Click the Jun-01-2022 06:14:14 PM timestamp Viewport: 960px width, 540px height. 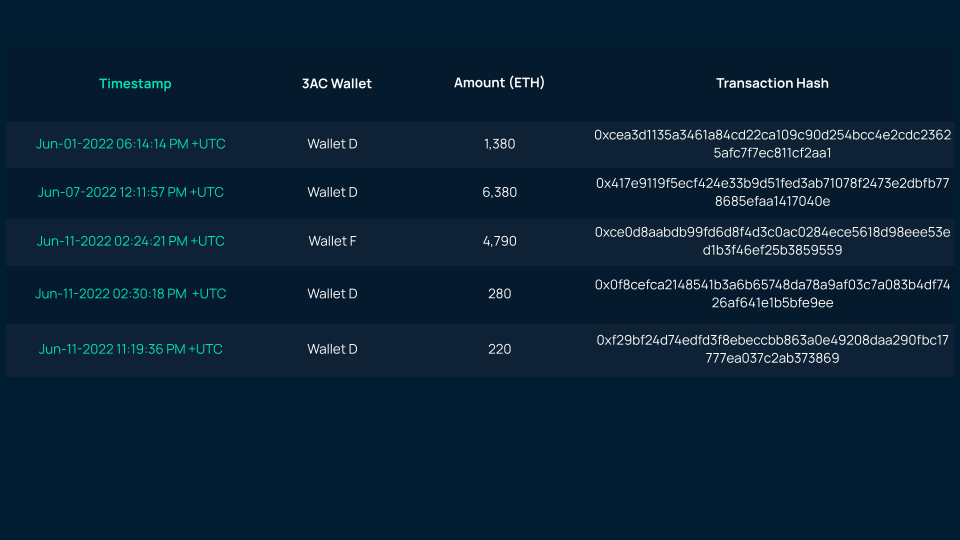tap(131, 144)
